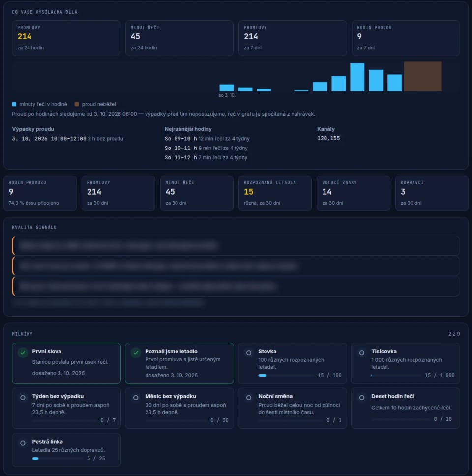Open the Promluvy za 24 hodin card
This screenshot has width=472, height=476.
click(66, 38)
